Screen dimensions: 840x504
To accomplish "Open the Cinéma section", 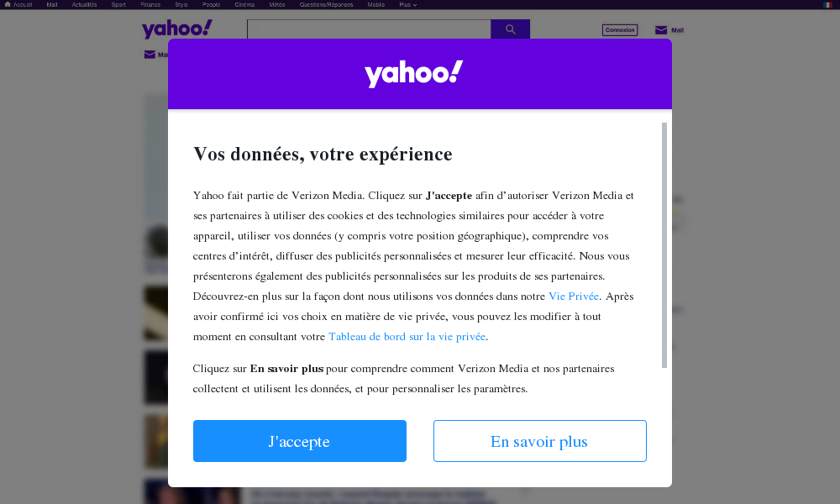I will point(244,5).
